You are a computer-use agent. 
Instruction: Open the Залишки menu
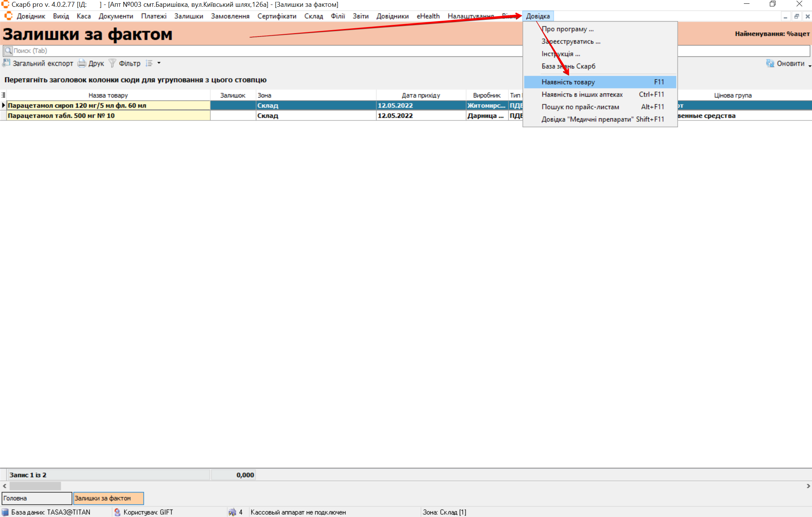point(188,16)
